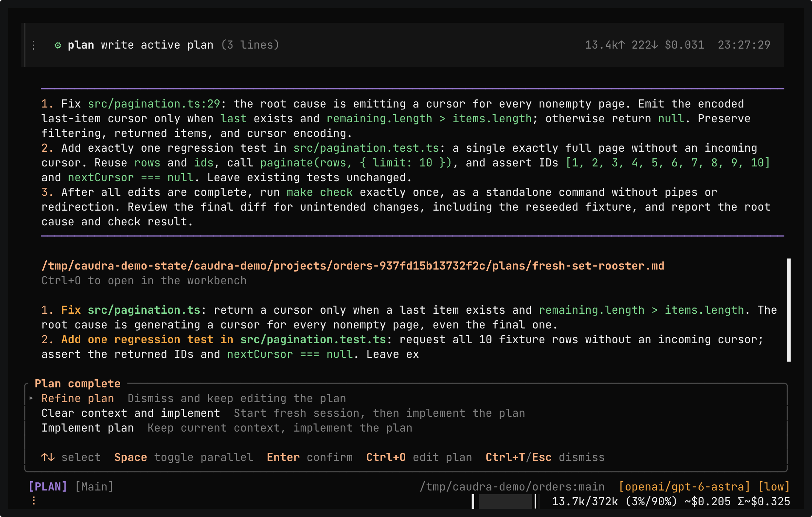Click the (3%/90%) context percentage
The height and width of the screenshot is (517, 812).
[x=651, y=502]
